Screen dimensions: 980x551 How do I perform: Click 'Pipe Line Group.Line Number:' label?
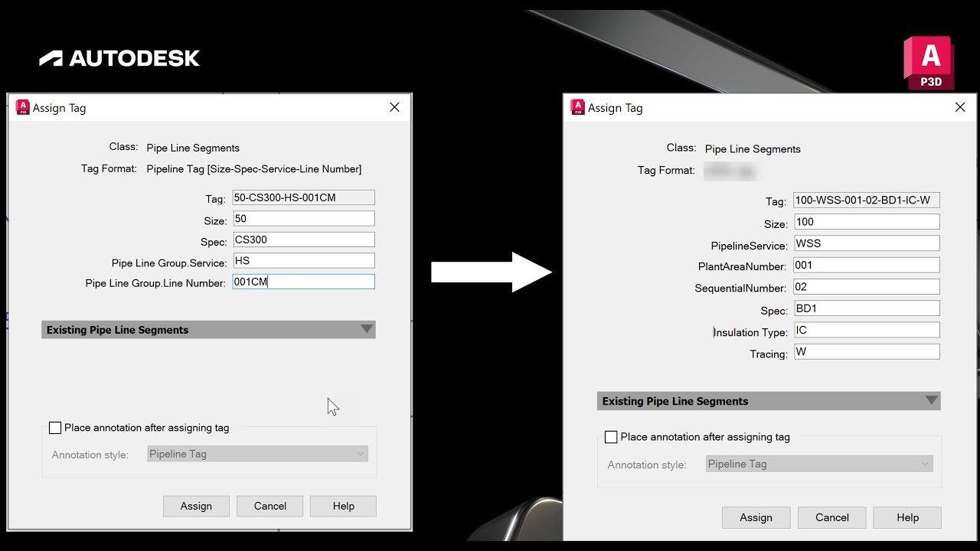(x=155, y=283)
